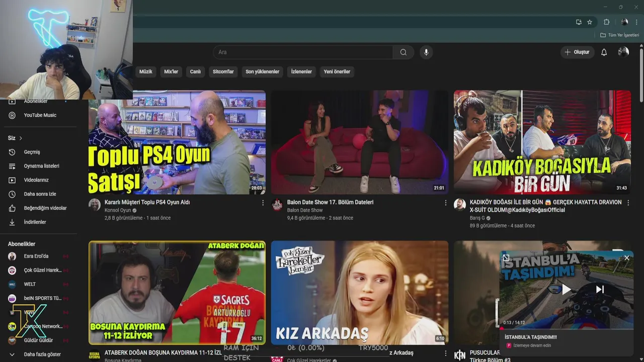The height and width of the screenshot is (362, 644).
Task: Open Balon Date Show 17. Bölüm title
Action: (x=330, y=202)
